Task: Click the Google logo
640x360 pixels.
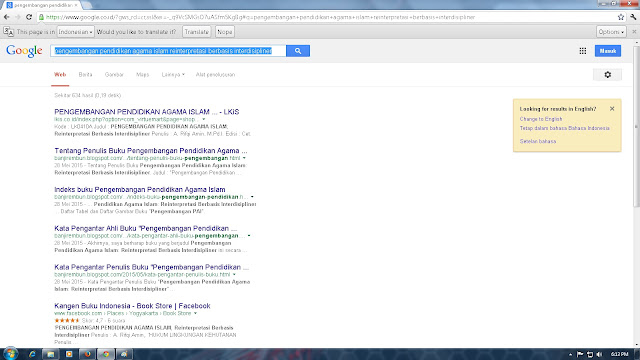Action: (x=24, y=51)
